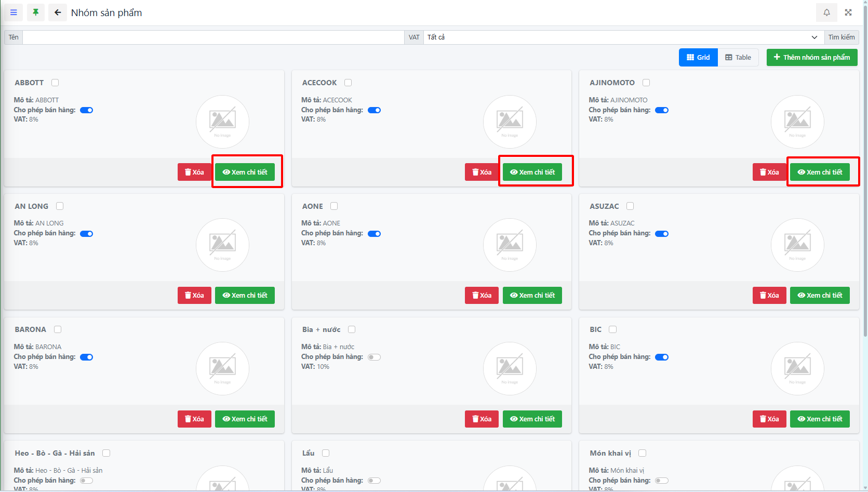Select the BARONA group checkbox
The height and width of the screenshot is (492, 868).
[x=58, y=329]
